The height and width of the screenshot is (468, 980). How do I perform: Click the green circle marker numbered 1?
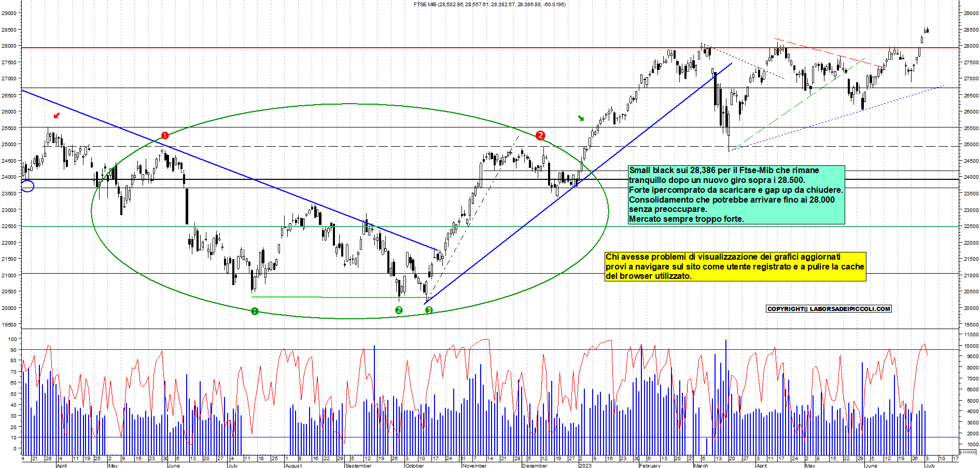[255, 311]
